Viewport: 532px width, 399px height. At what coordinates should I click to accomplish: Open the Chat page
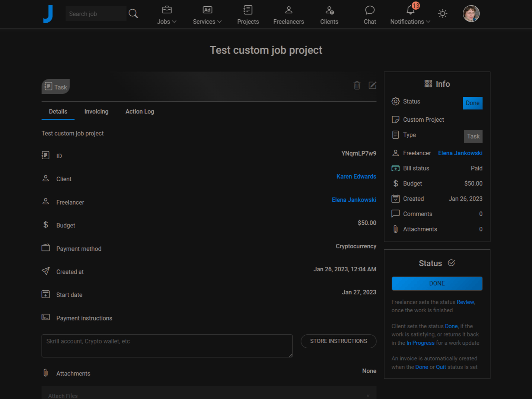370,15
